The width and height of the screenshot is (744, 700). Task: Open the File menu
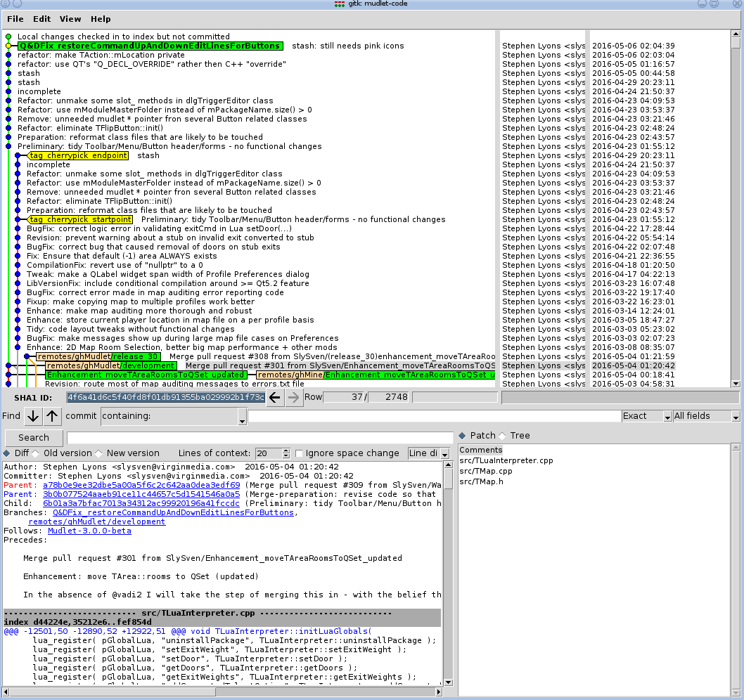(15, 19)
